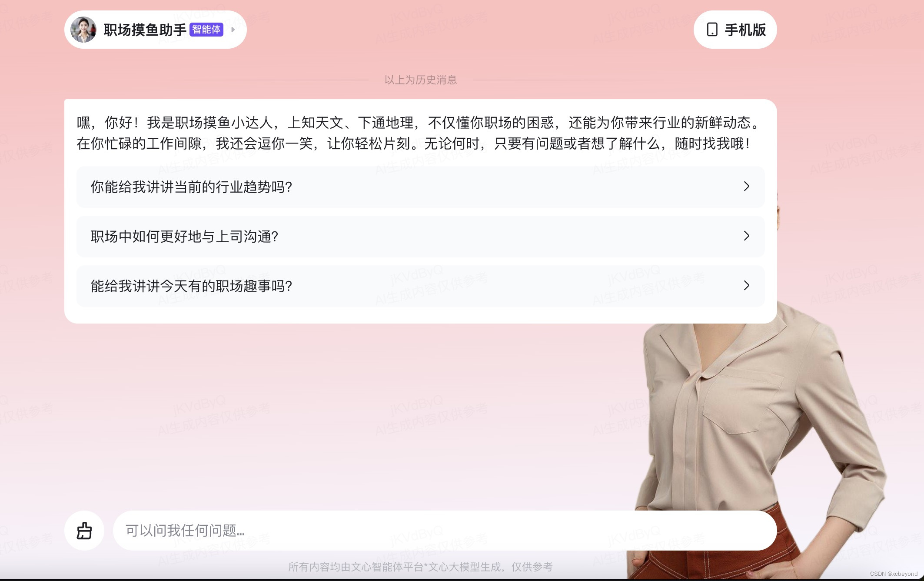Click the footer disclaimer 所有内容均由文心智能体平台

[420, 567]
